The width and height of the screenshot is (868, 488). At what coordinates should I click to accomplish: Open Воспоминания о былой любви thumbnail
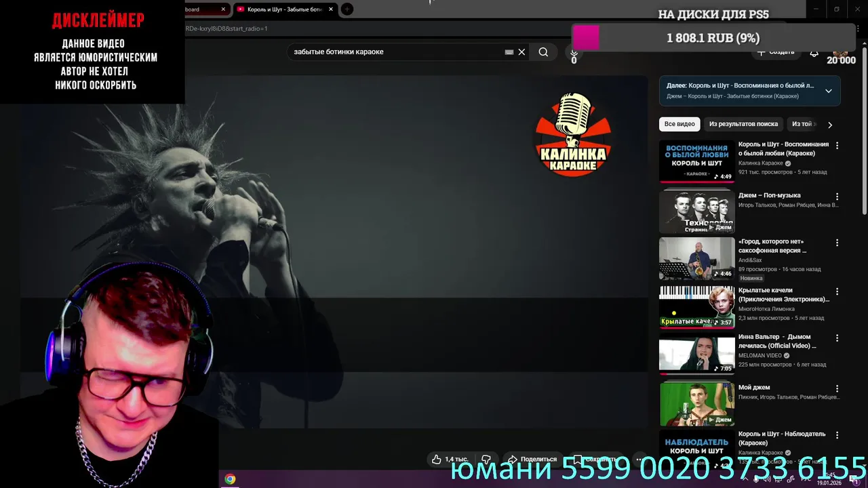pos(696,161)
